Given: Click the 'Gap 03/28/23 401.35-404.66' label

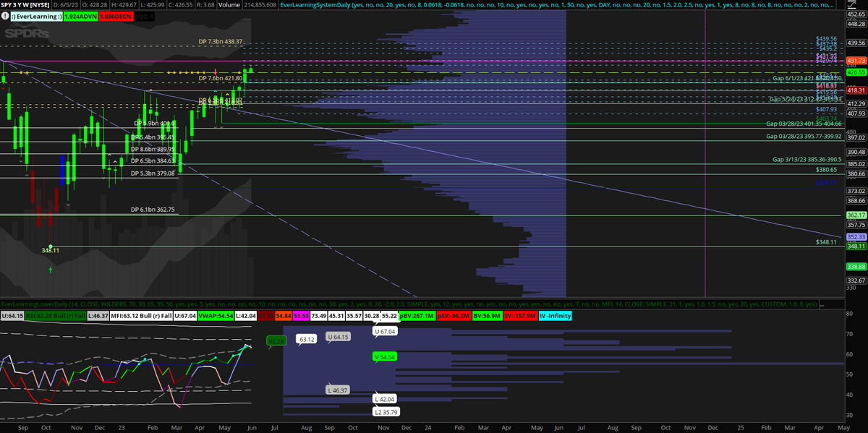Looking at the screenshot, I should [804, 124].
